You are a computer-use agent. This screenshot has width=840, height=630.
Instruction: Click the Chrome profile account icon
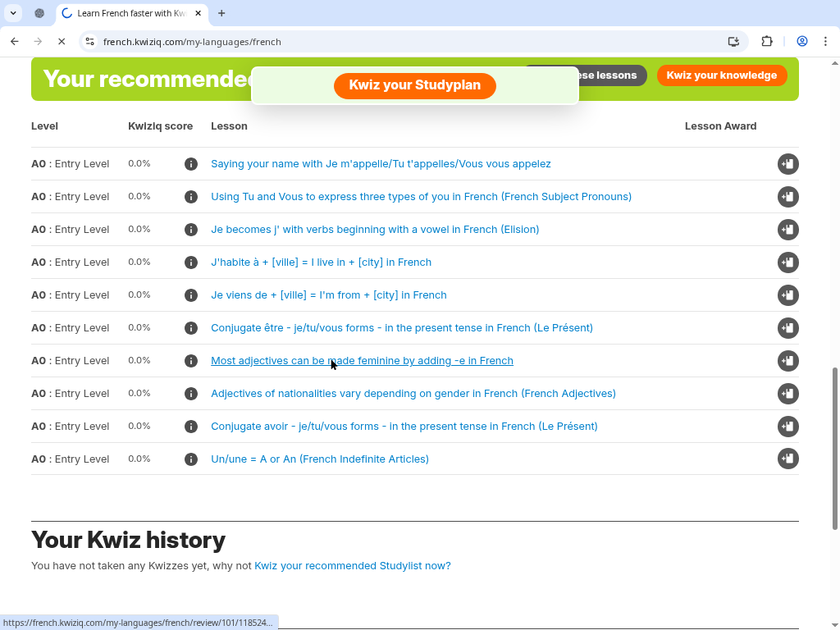click(801, 41)
